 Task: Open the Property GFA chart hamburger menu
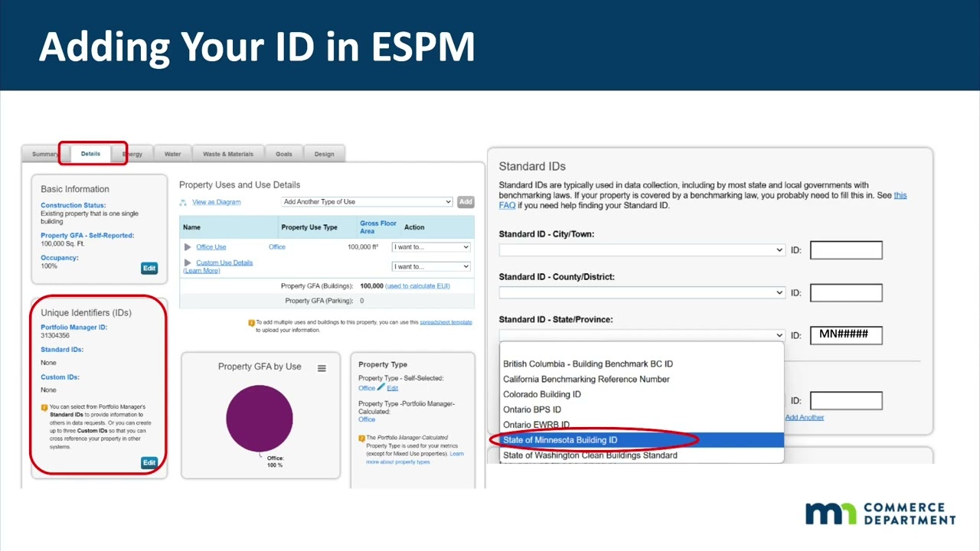coord(322,368)
